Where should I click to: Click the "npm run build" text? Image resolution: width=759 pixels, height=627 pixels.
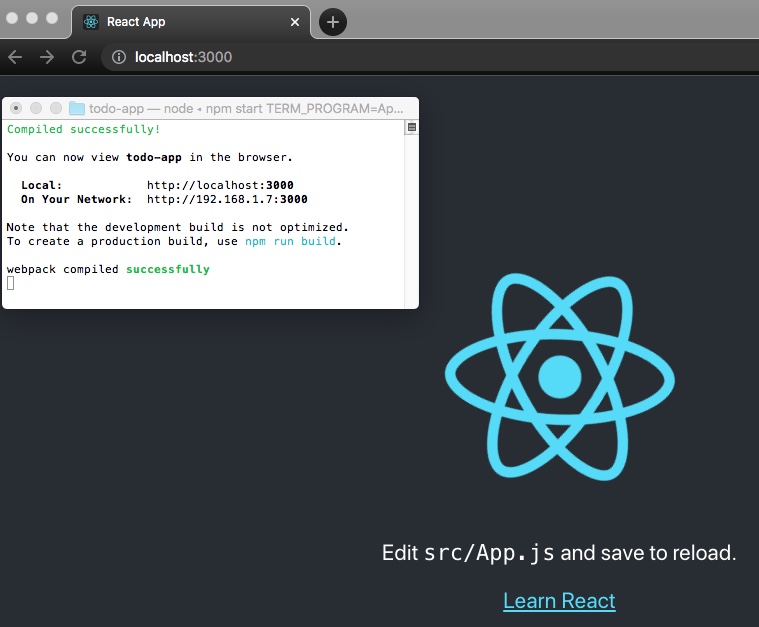[x=290, y=241]
